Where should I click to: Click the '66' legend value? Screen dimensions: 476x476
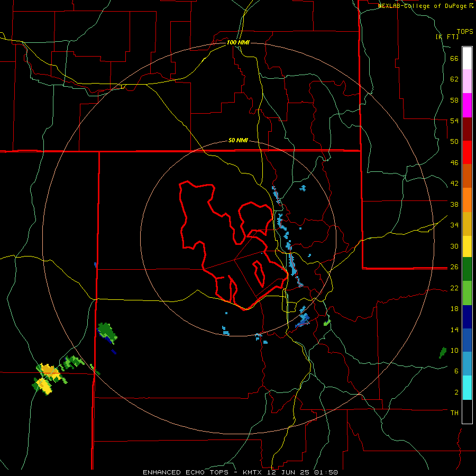click(x=454, y=59)
